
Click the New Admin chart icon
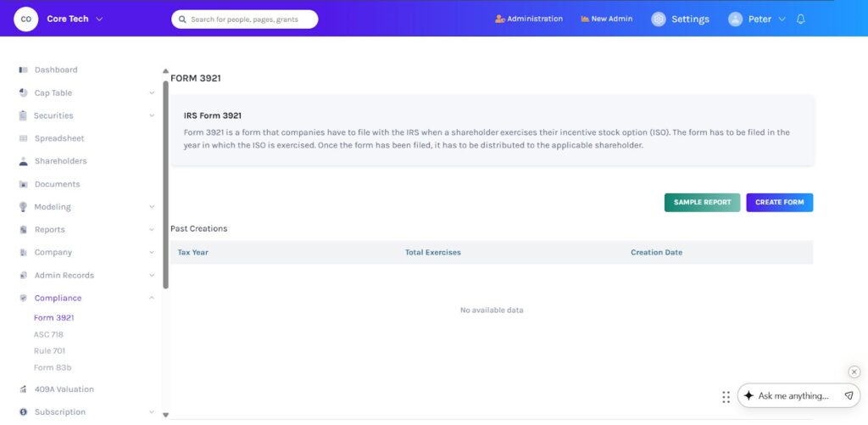pos(585,19)
